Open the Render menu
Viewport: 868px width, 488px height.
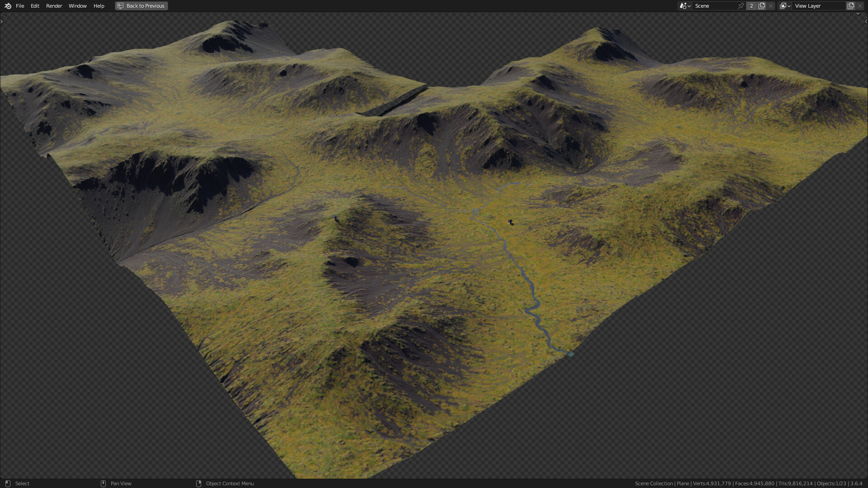tap(54, 6)
